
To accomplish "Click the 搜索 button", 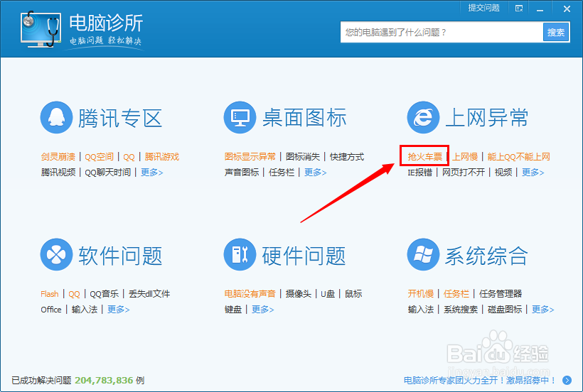I will [556, 32].
